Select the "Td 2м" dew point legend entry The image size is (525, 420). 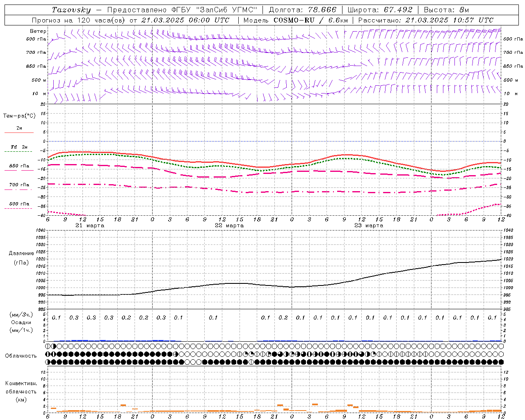click(19, 147)
